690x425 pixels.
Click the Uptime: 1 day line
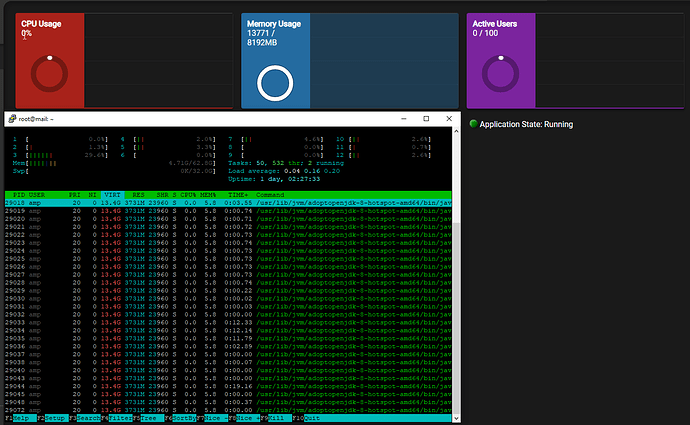pos(274,179)
